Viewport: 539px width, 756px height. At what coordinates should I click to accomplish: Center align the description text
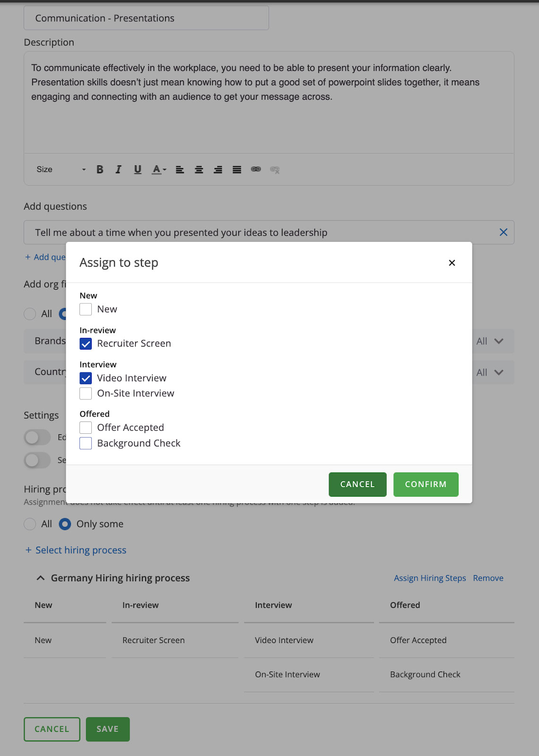(199, 170)
